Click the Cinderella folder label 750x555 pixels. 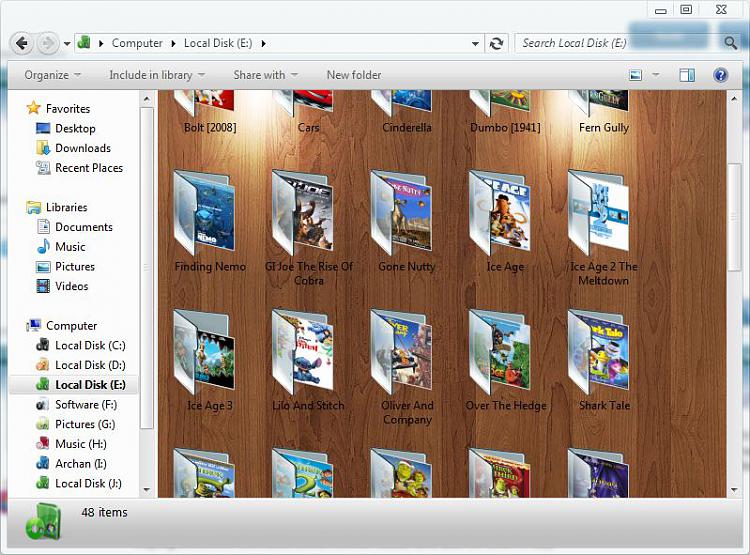click(x=407, y=128)
